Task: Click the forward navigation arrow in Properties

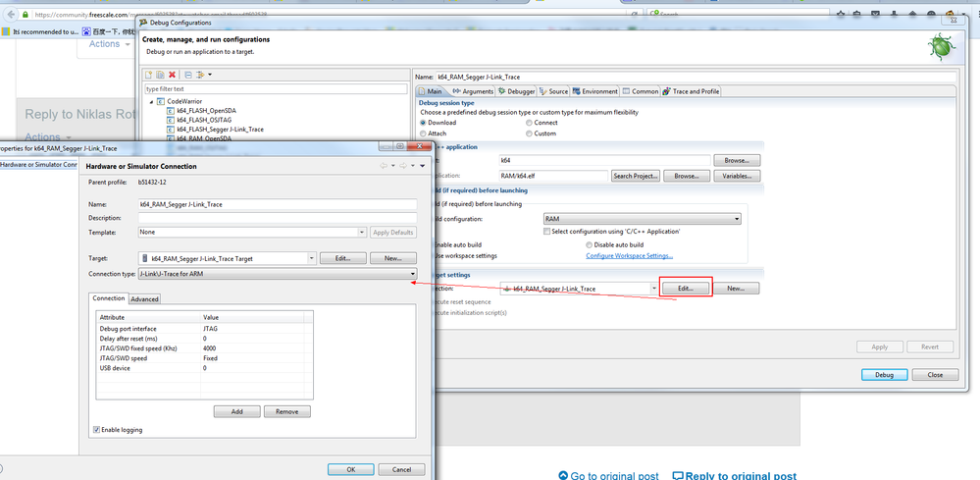Action: tap(404, 166)
